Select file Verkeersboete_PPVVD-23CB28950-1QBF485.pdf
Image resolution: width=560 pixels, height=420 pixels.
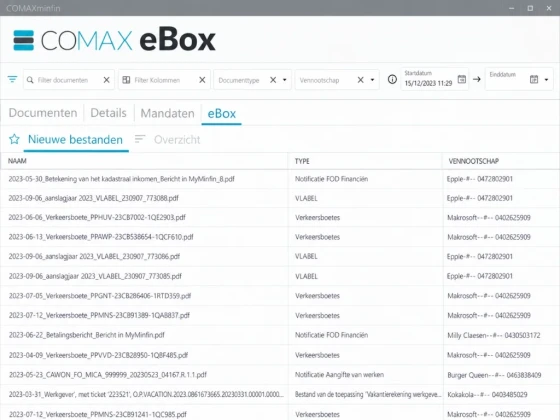click(99, 355)
